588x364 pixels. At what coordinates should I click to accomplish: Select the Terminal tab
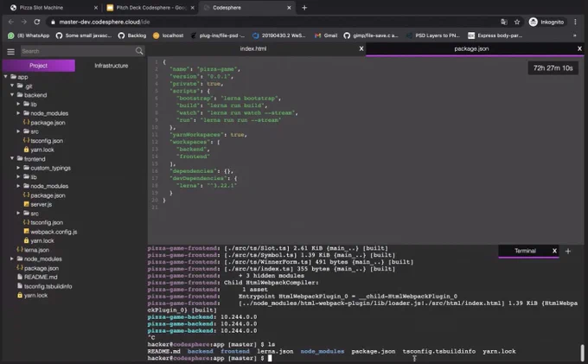tap(525, 251)
